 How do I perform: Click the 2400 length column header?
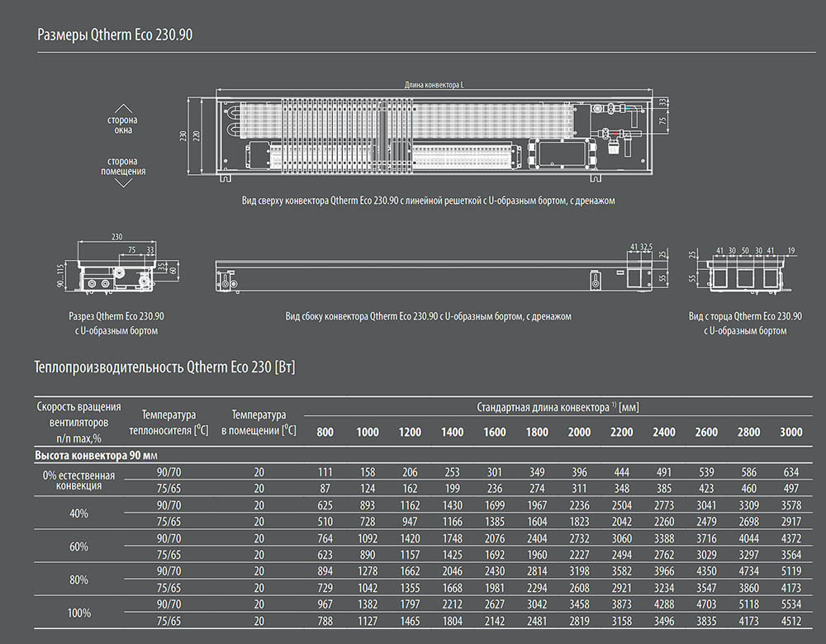click(x=664, y=433)
